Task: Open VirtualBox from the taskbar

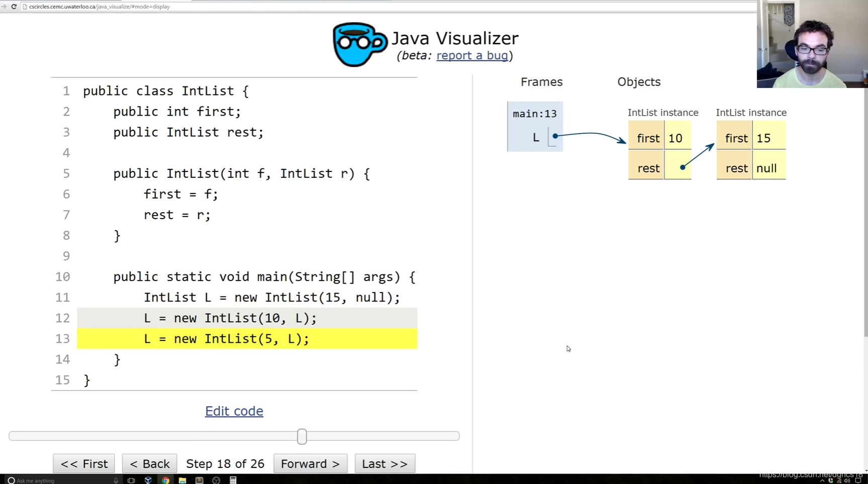Action: pyautogui.click(x=148, y=480)
